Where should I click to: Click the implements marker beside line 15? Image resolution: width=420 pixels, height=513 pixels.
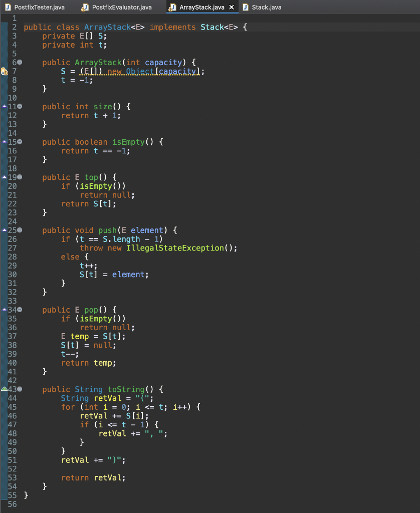tap(4, 142)
